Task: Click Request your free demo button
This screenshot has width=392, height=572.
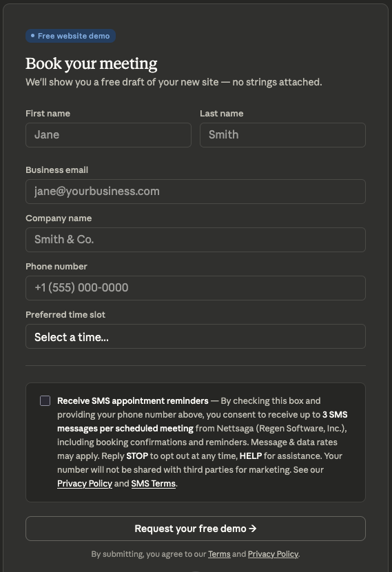Action: coord(196,529)
